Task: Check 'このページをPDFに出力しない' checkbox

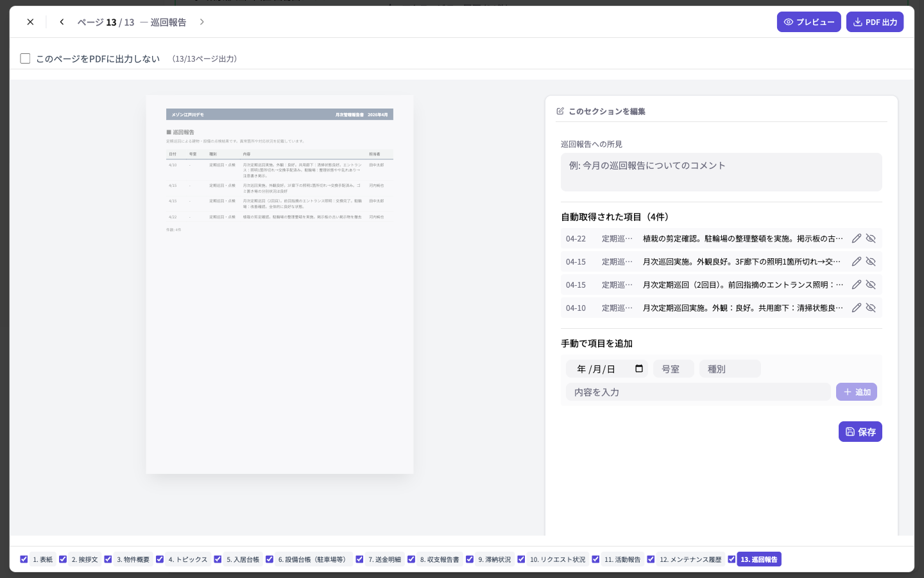Action: pyautogui.click(x=26, y=58)
